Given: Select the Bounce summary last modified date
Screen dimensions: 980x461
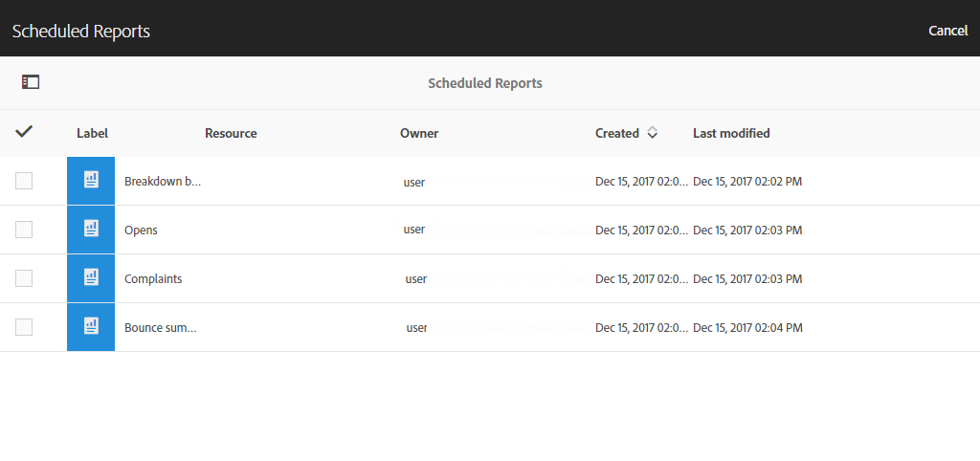Looking at the screenshot, I should tap(747, 328).
